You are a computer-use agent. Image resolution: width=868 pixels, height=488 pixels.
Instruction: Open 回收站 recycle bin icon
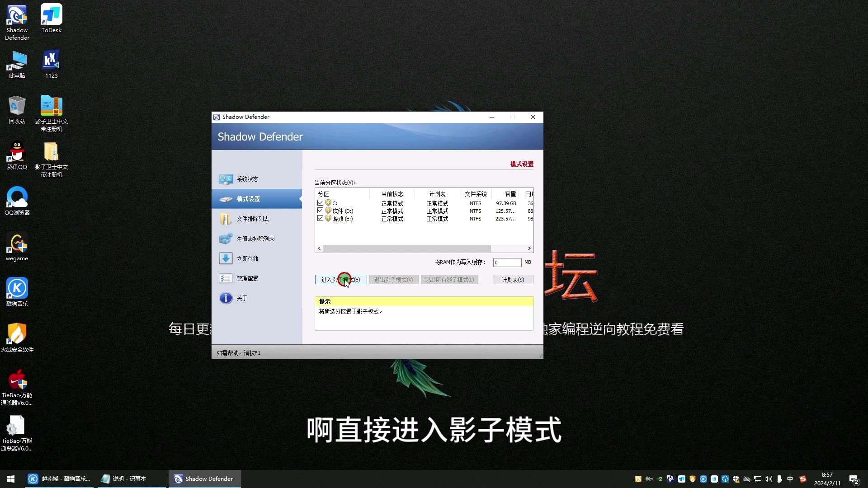tap(17, 110)
